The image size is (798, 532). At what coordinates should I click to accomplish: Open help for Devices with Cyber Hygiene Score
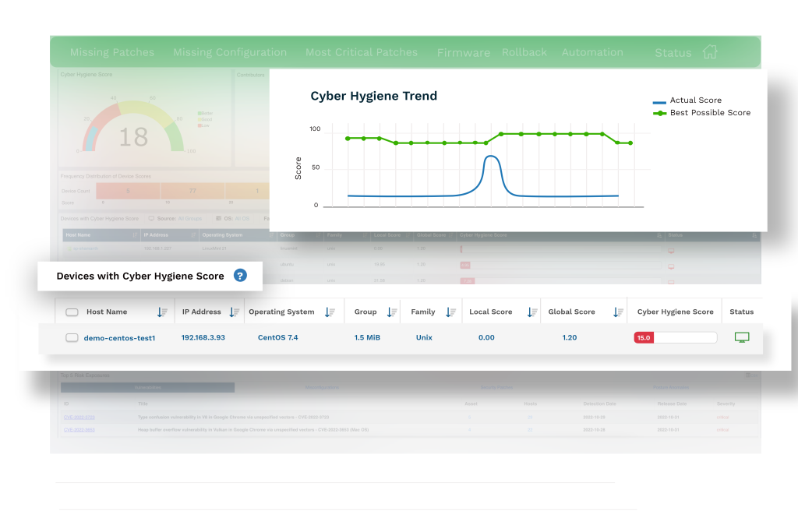[239, 276]
